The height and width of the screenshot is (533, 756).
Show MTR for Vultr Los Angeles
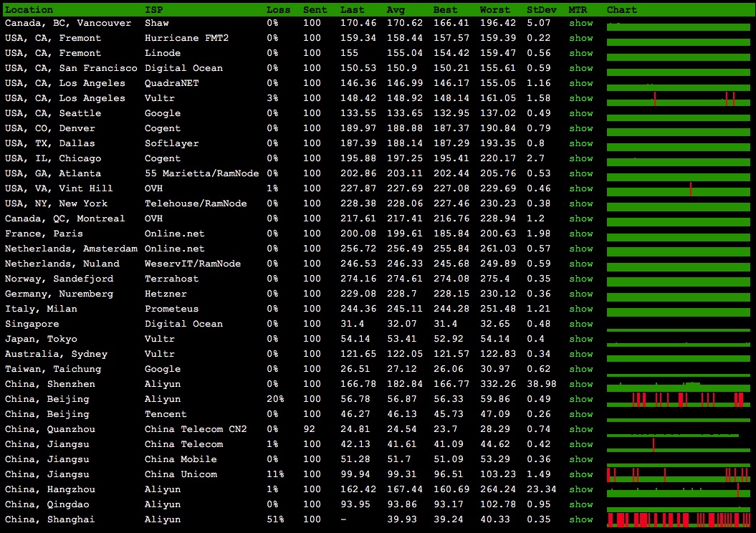[x=580, y=98]
